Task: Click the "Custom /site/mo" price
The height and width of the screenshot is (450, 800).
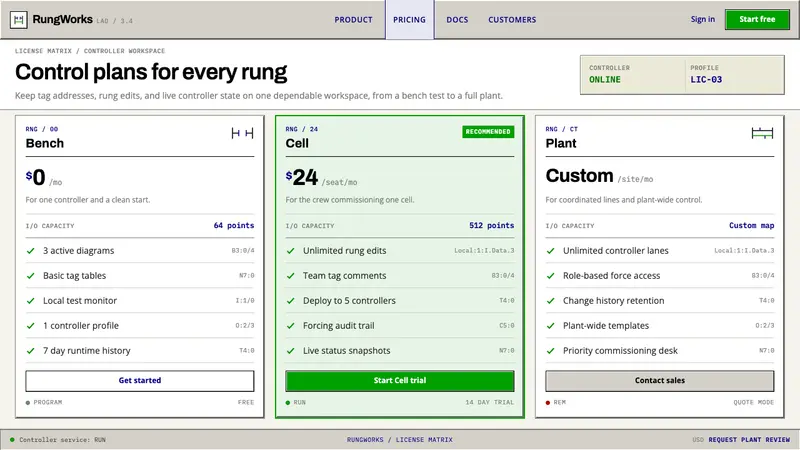Action: click(x=599, y=176)
